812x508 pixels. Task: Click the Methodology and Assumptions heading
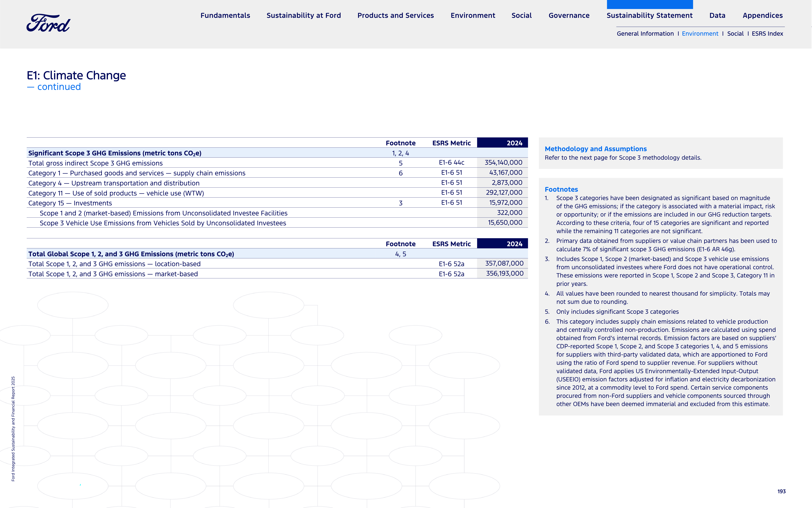pyautogui.click(x=596, y=149)
